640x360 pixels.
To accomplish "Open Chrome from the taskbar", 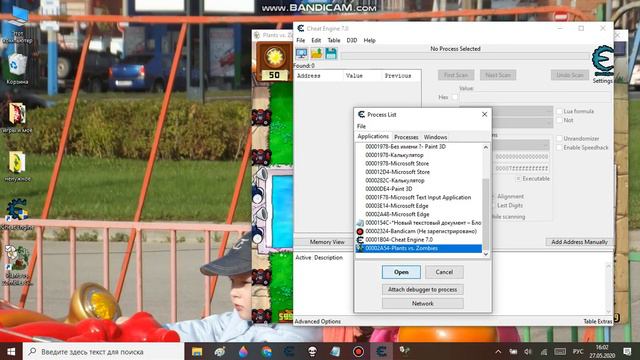I will 266,351.
